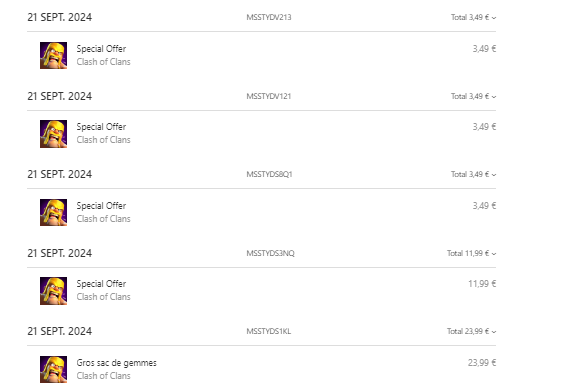Click Clash of Clans icon for 11,99 € offer
The width and height of the screenshot is (563, 389).
[53, 291]
